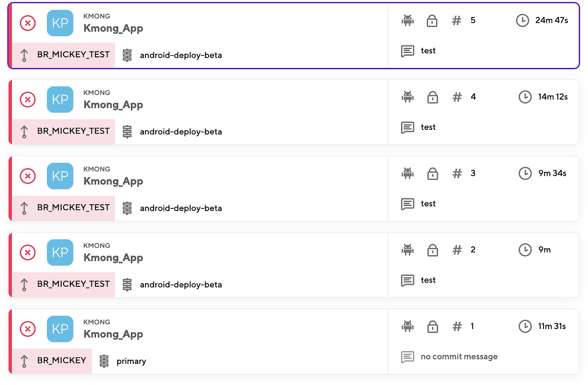Select the BR_MICKEY branch label on build #1
The width and height of the screenshot is (588, 385).
click(62, 361)
